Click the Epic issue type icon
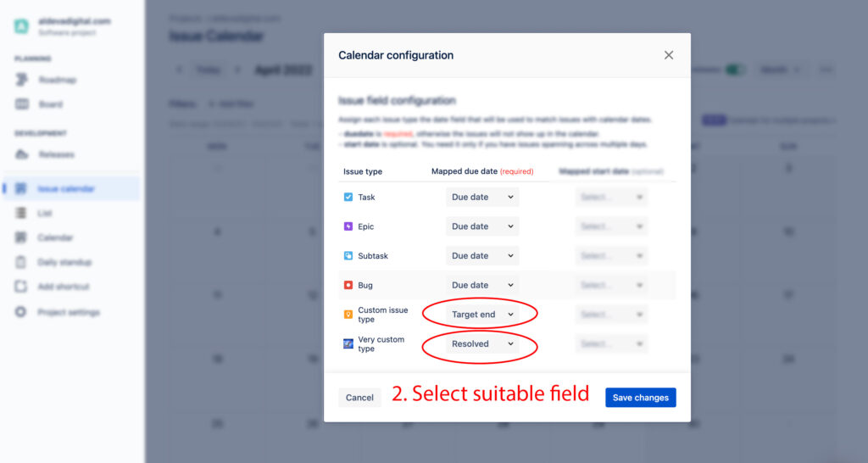 [x=348, y=226]
